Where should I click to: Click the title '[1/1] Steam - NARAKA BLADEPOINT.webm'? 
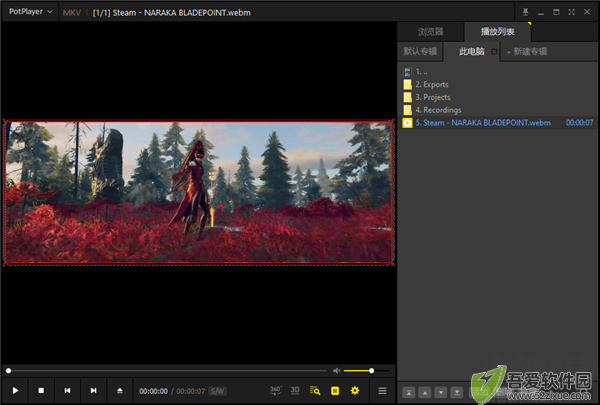(x=171, y=13)
